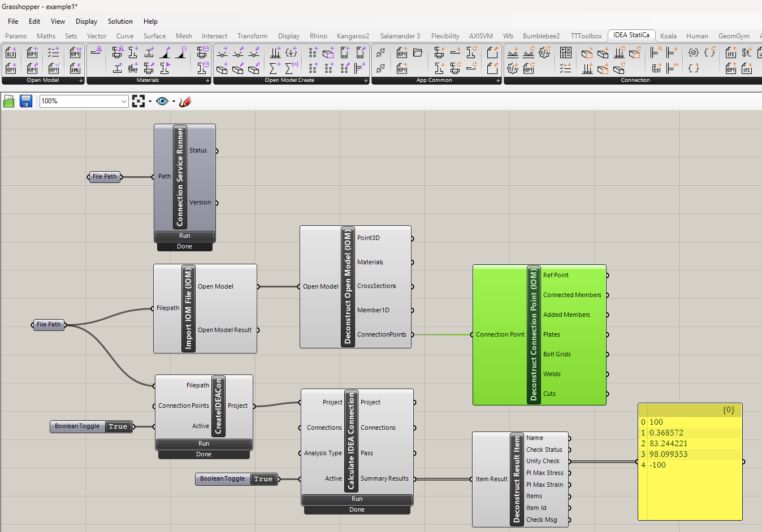The width and height of the screenshot is (762, 532).
Task: Expand the Materials panel with plus arrow
Action: coord(207,81)
